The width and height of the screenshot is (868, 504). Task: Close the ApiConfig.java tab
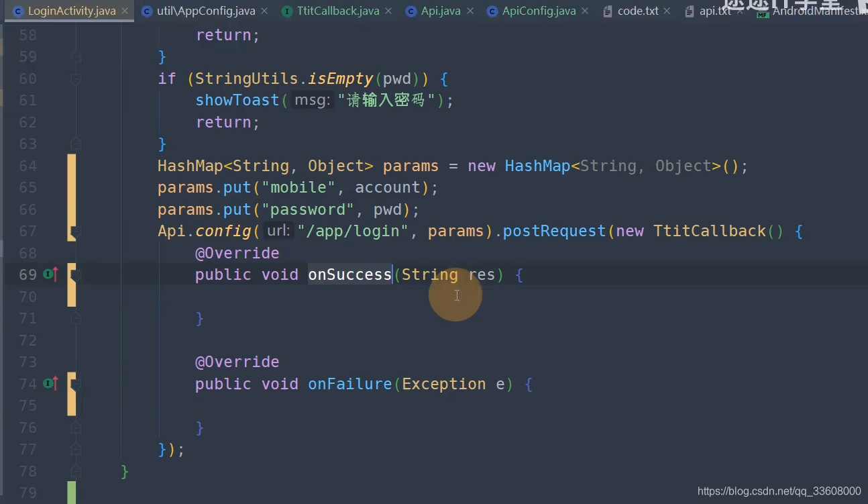pos(586,11)
